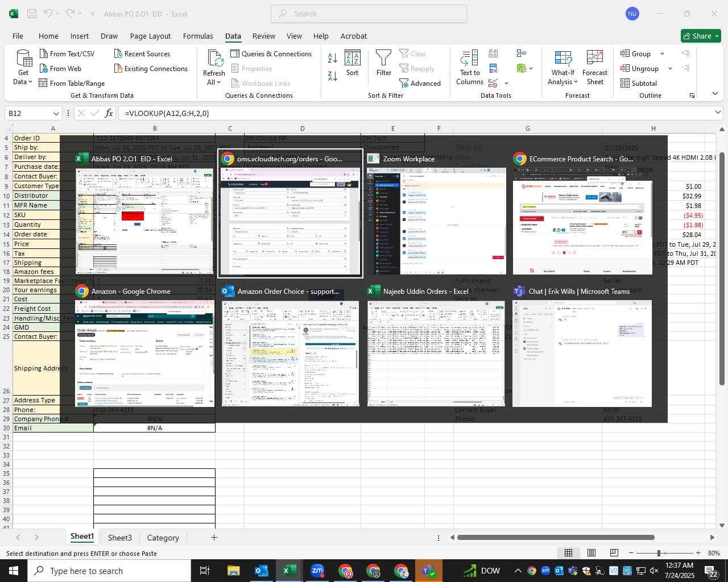The height and width of the screenshot is (582, 728).
Task: Expand the Group dropdown arrow
Action: point(662,53)
